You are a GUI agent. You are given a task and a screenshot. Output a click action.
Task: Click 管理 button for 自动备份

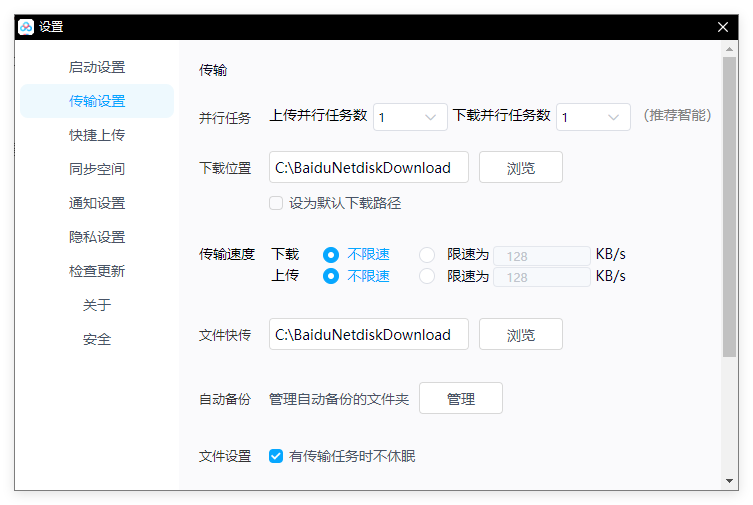tap(461, 398)
